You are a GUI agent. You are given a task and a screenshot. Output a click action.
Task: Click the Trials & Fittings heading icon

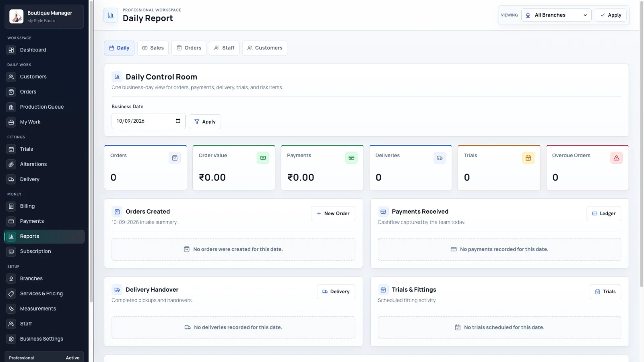(x=383, y=290)
